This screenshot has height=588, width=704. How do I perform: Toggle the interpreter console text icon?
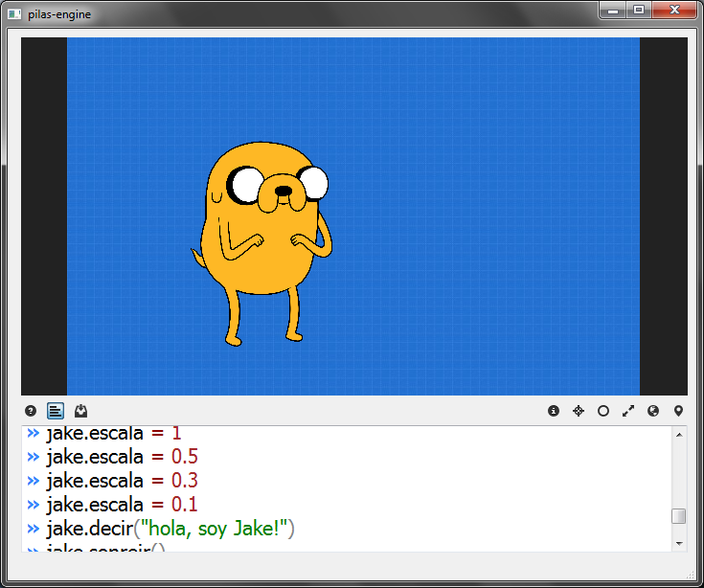click(x=56, y=411)
